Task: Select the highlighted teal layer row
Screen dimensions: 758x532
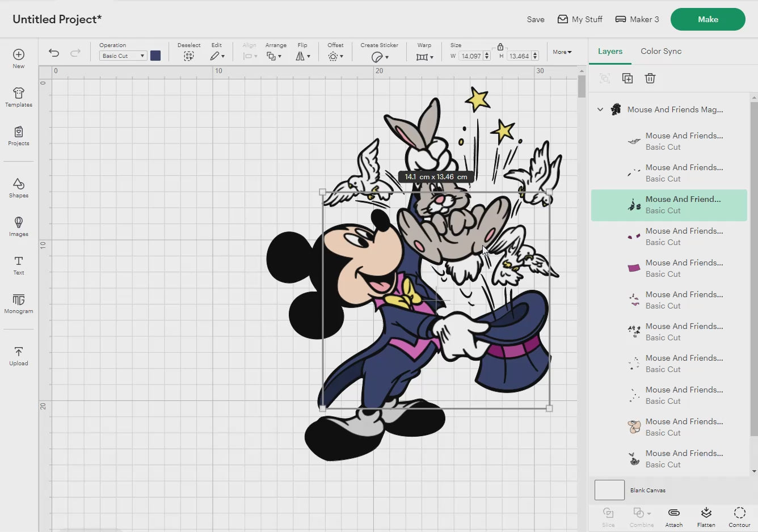Action: coord(669,205)
